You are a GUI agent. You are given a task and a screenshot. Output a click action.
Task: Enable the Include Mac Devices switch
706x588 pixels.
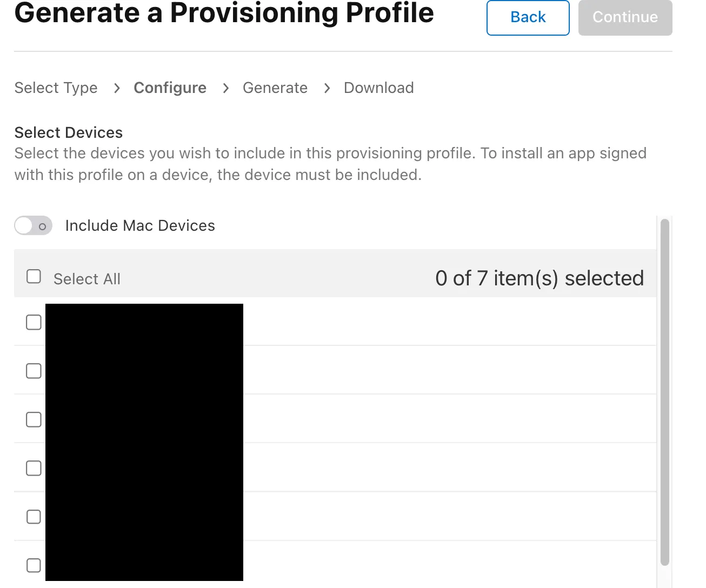click(x=34, y=225)
